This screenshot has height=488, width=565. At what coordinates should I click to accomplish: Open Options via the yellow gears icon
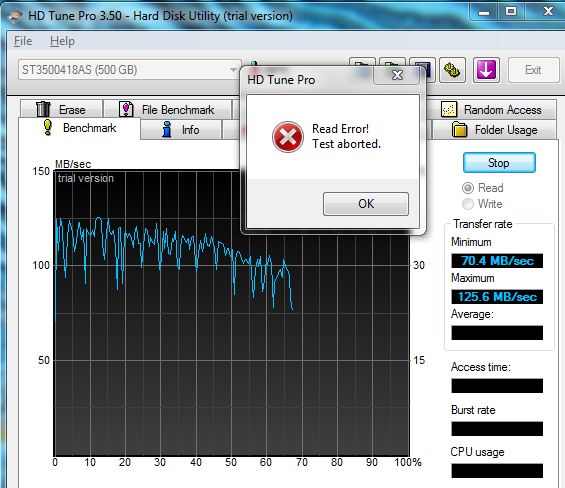[452, 70]
